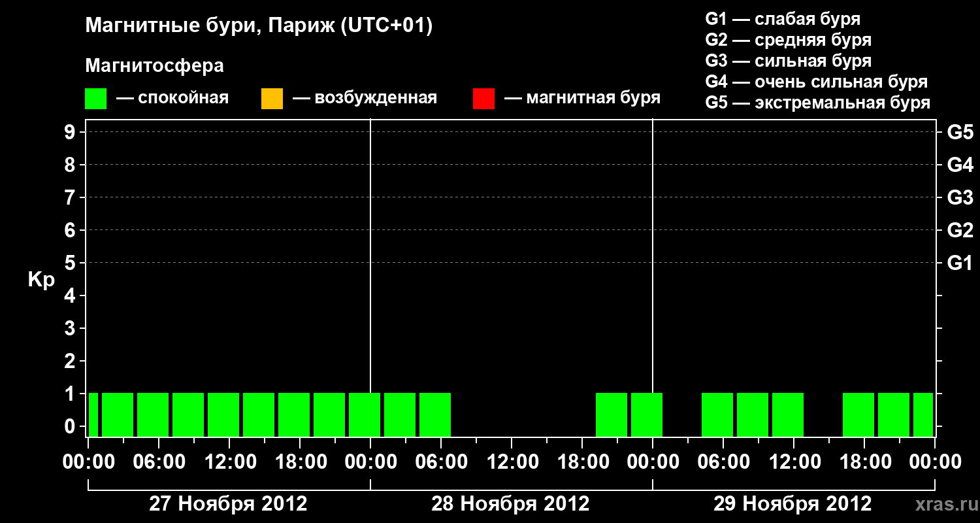Select the 'G4 — очень сильная буря' line
This screenshot has height=523, width=980.
coord(817,82)
